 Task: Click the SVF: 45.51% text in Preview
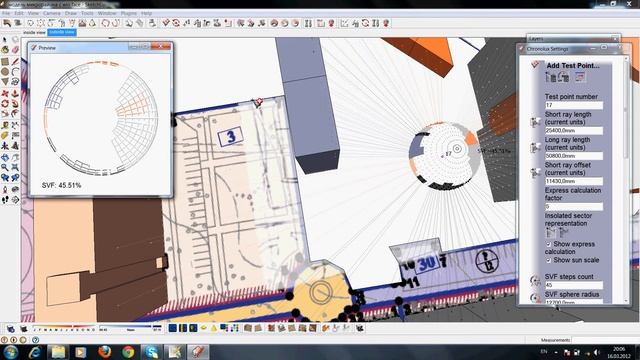[x=61, y=185]
